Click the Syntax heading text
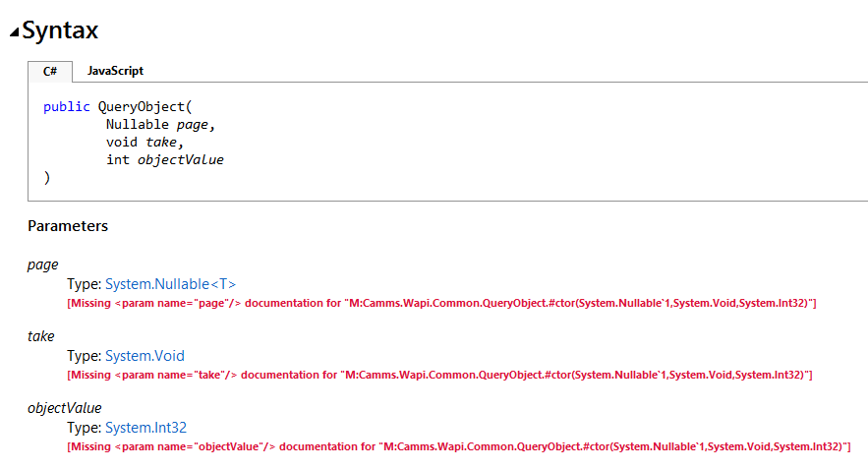 coord(60,30)
